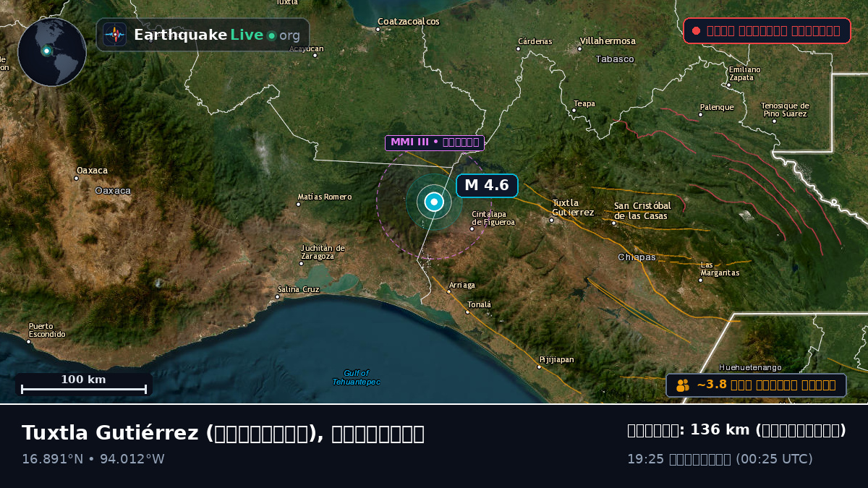Open the globe locator minimap
Screen dimensions: 868x488
click(52, 52)
